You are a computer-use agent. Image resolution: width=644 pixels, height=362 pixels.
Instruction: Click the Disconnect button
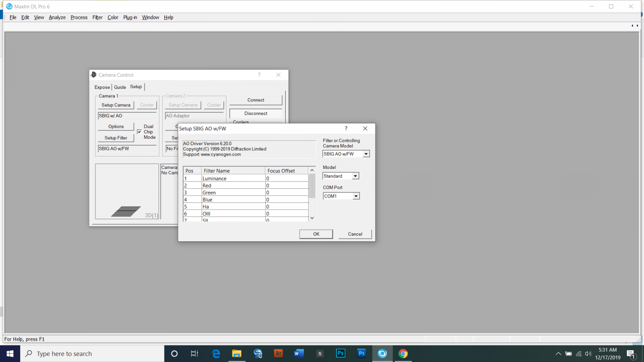(256, 113)
